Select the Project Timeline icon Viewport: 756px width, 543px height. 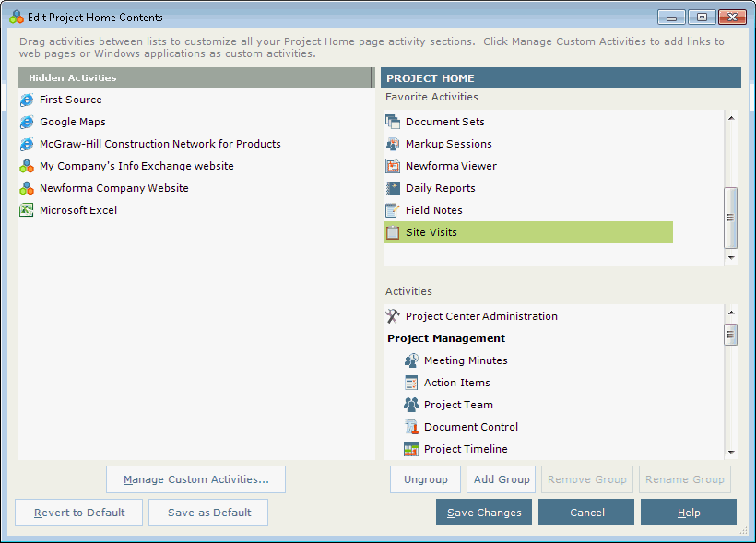[411, 449]
